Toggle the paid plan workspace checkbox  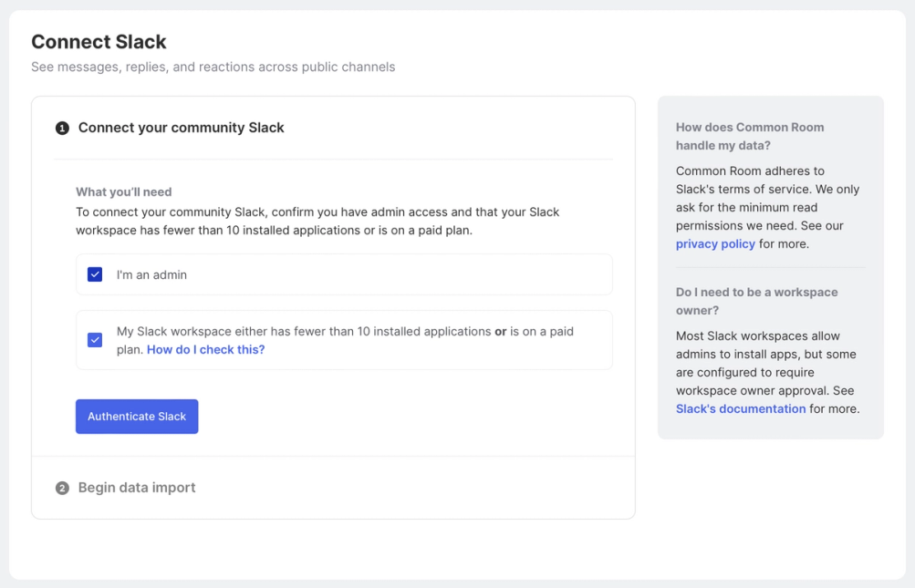coord(94,339)
